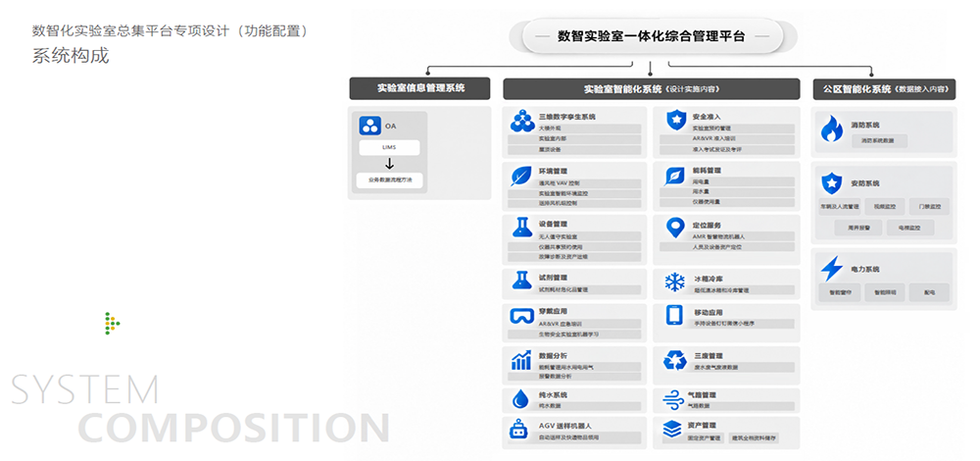Click the 车辆及人流管理 chip
The image size is (980, 461).
tap(840, 206)
